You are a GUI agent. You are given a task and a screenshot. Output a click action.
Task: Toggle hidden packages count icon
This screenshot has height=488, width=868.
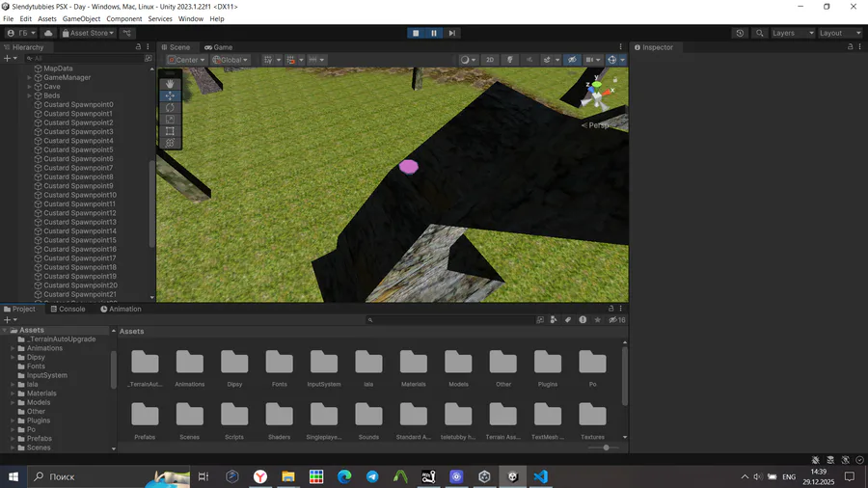tap(616, 320)
